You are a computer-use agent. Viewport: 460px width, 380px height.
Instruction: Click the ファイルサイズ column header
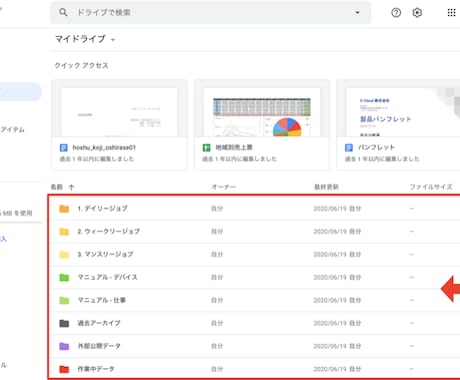(431, 187)
